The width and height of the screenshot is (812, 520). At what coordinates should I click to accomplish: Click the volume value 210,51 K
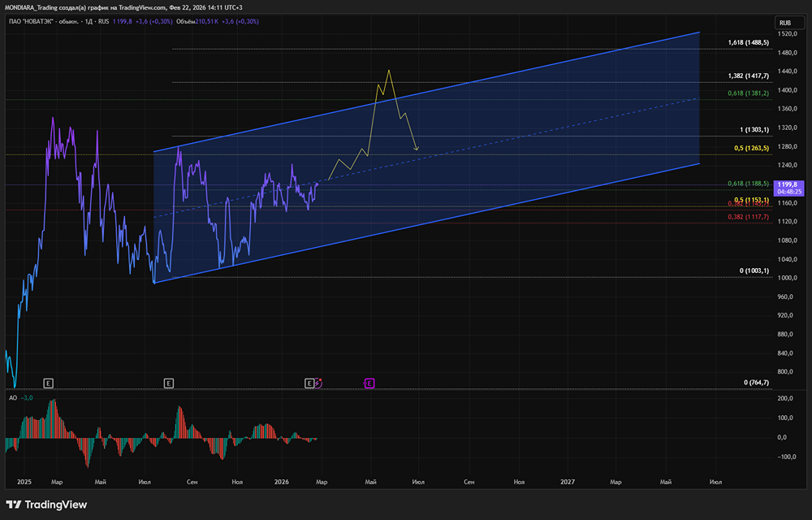[x=206, y=22]
